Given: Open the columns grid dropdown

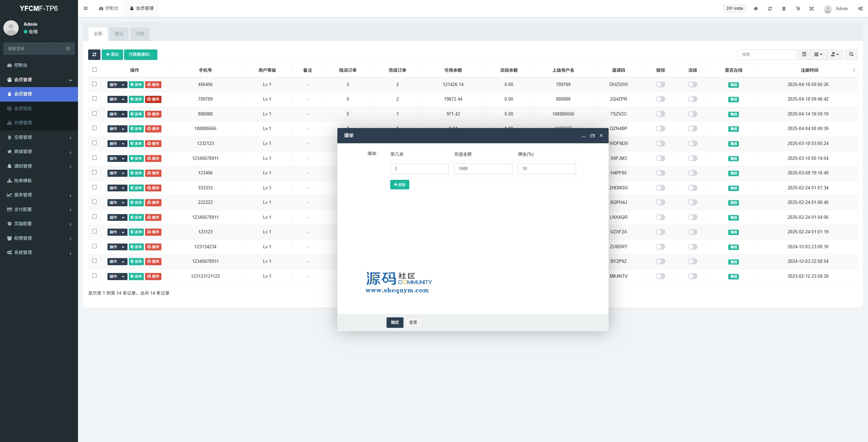Looking at the screenshot, I should 818,55.
